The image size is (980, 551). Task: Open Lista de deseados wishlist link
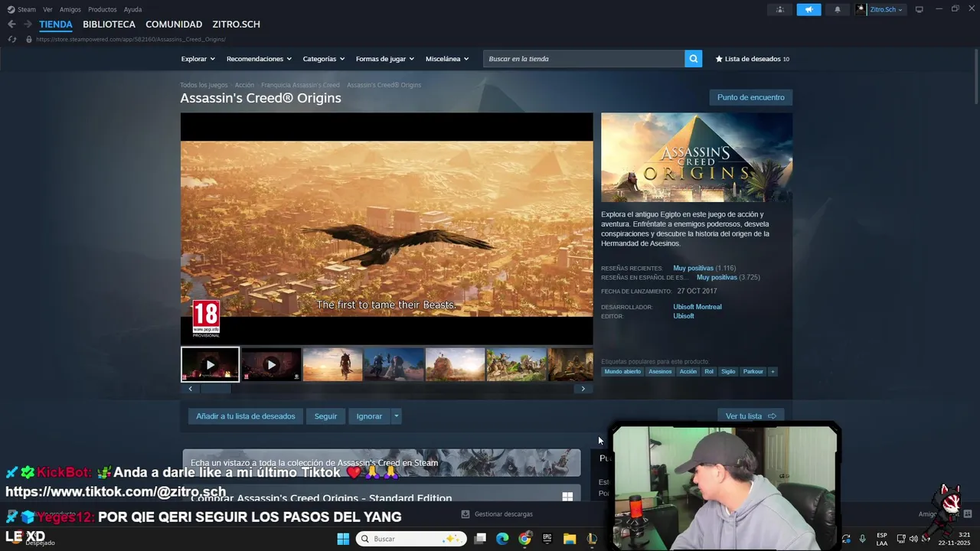(x=752, y=59)
